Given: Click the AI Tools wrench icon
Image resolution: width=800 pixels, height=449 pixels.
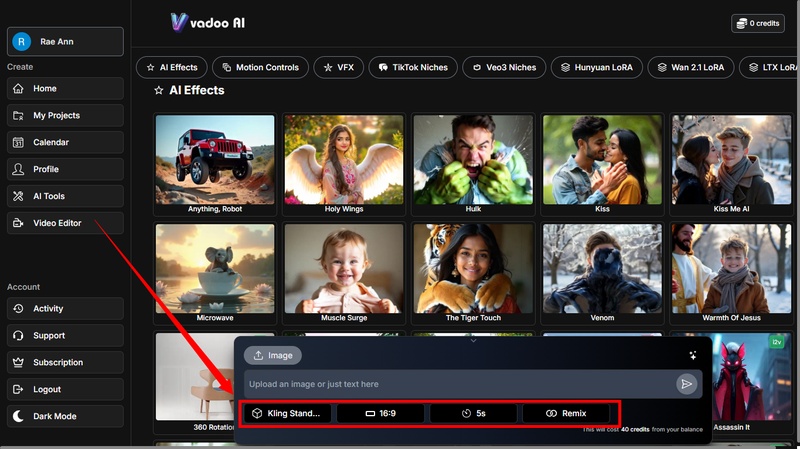Looking at the screenshot, I should (x=18, y=196).
